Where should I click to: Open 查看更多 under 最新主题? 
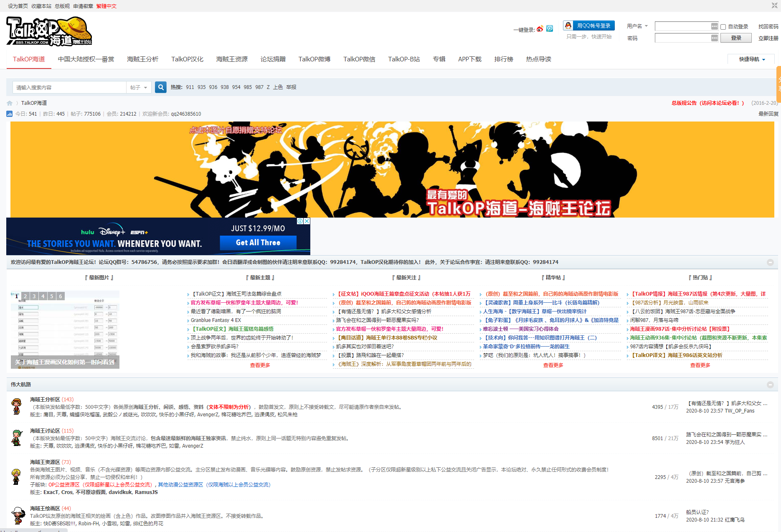(260, 365)
